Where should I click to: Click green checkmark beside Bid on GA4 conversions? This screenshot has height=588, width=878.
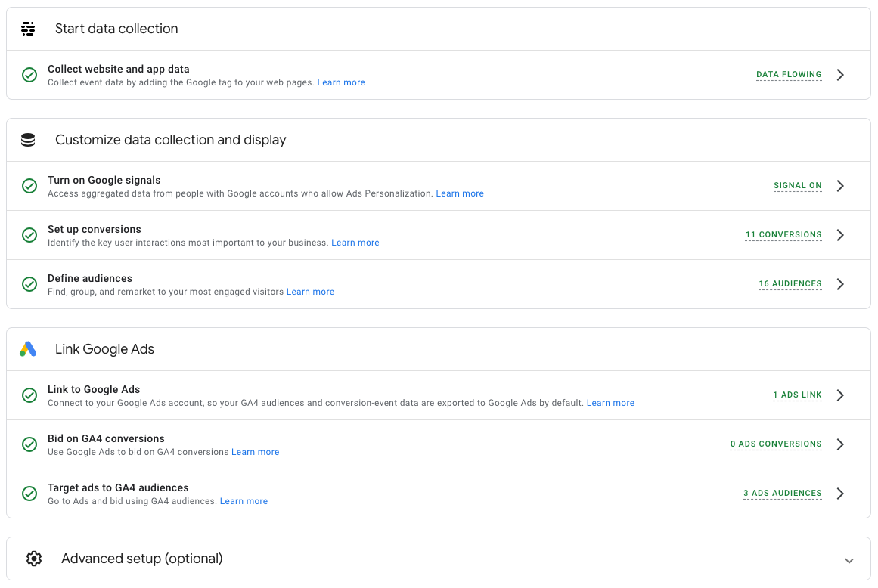tap(29, 444)
